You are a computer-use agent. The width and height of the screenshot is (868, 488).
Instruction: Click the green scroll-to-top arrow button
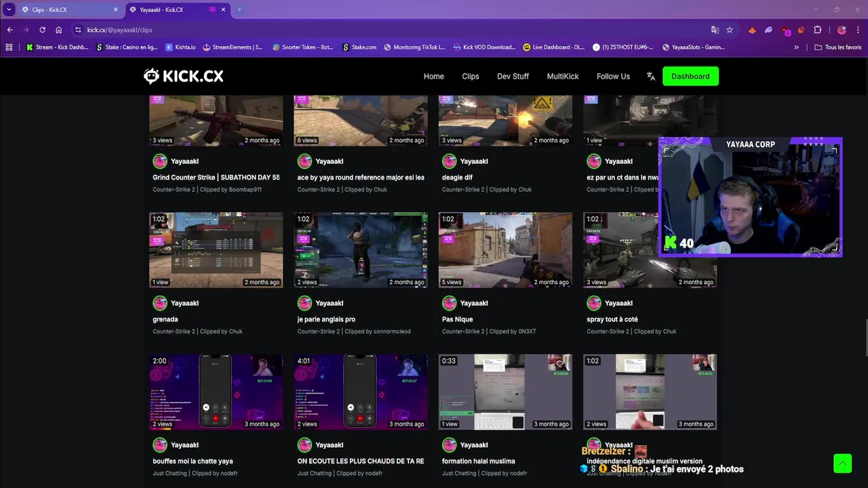(x=842, y=464)
